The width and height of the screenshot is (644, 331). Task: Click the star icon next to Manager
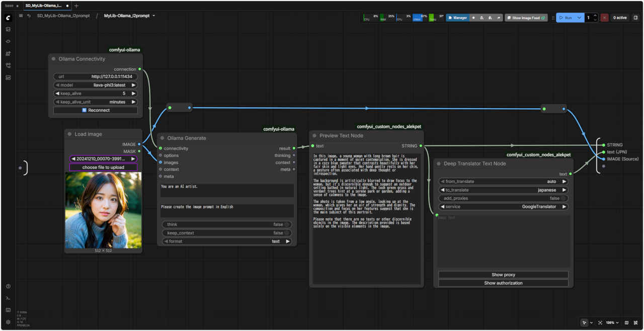[x=473, y=18]
